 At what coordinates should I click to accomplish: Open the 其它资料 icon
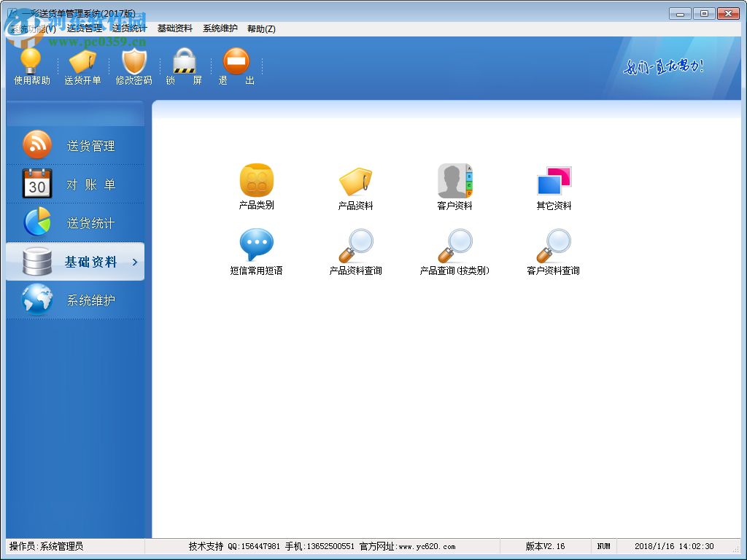(554, 181)
